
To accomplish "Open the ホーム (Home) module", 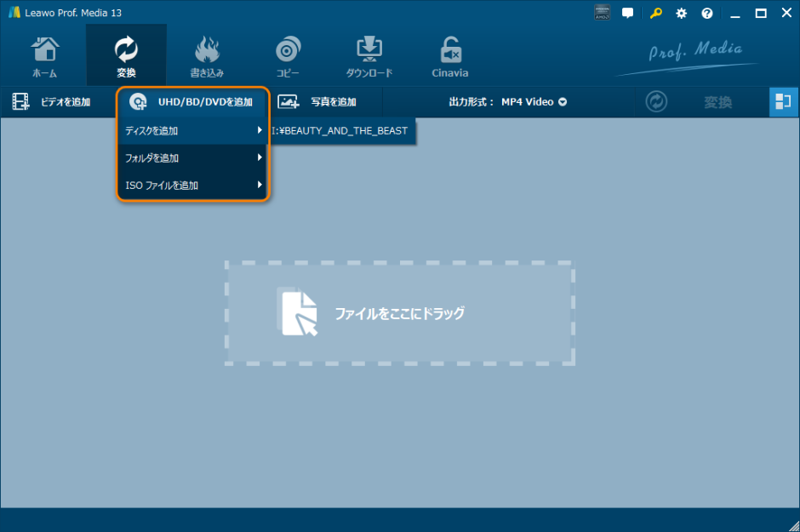I will 44,56.
